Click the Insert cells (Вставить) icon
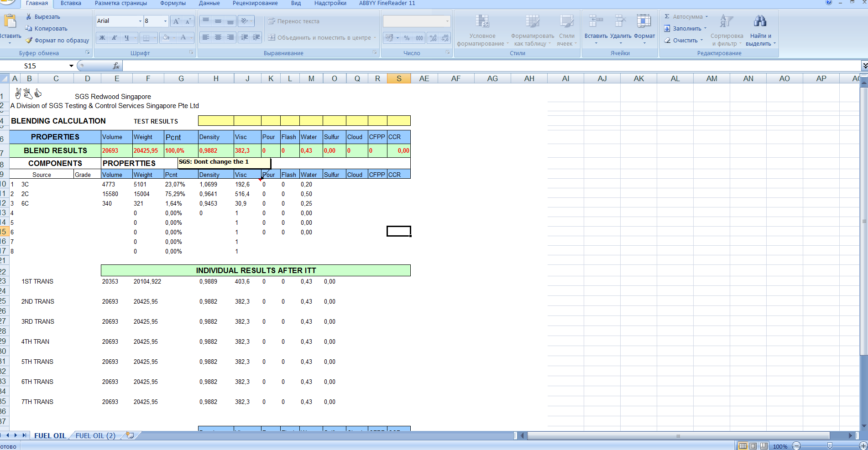The image size is (868, 450). tap(596, 21)
